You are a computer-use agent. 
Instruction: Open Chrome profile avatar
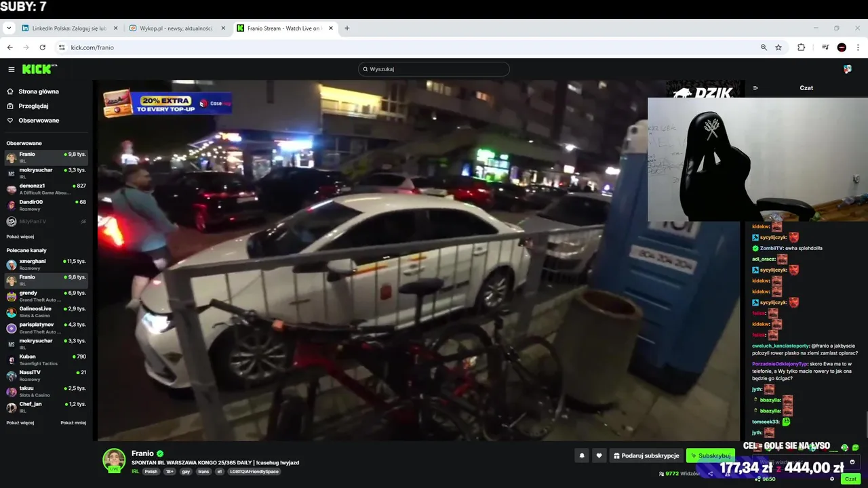click(x=842, y=47)
